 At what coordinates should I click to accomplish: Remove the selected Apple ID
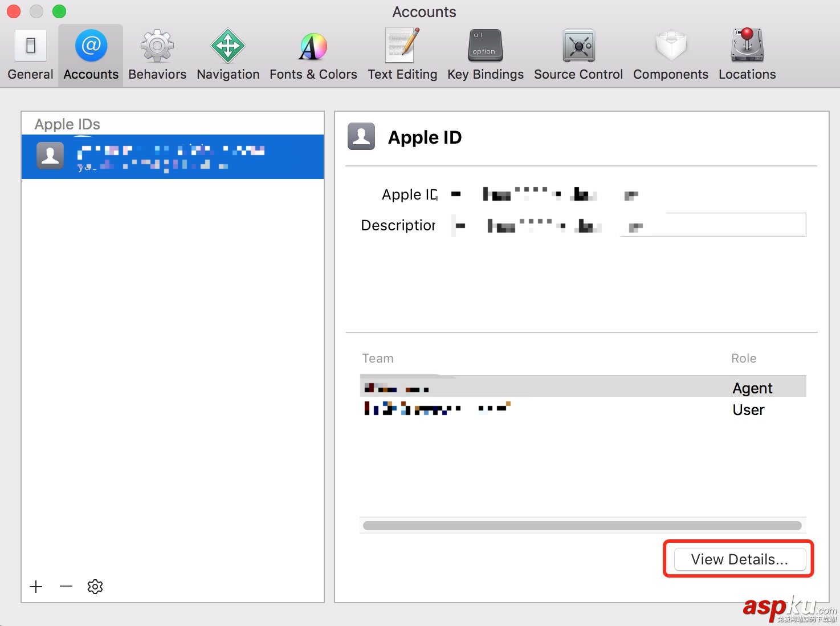tap(66, 586)
